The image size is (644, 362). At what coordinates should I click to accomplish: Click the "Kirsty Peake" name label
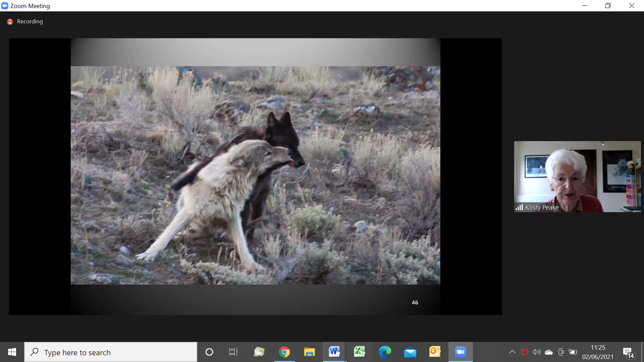pyautogui.click(x=542, y=208)
